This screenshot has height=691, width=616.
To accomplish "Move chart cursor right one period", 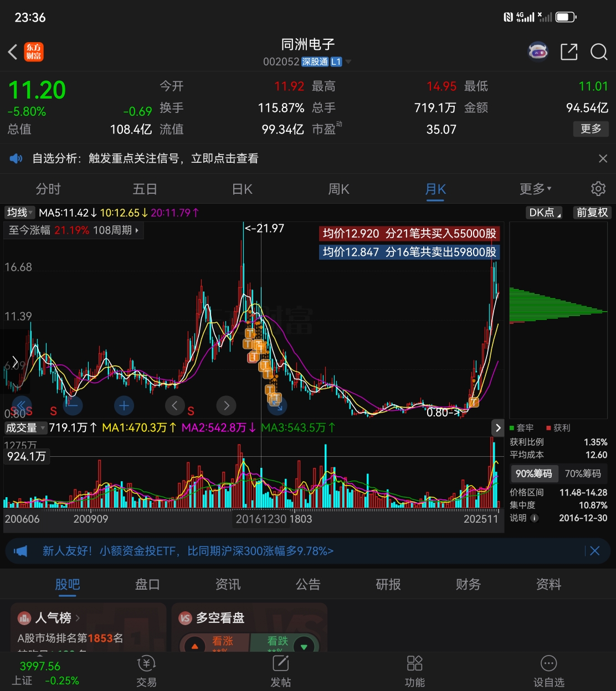I will 226,405.
